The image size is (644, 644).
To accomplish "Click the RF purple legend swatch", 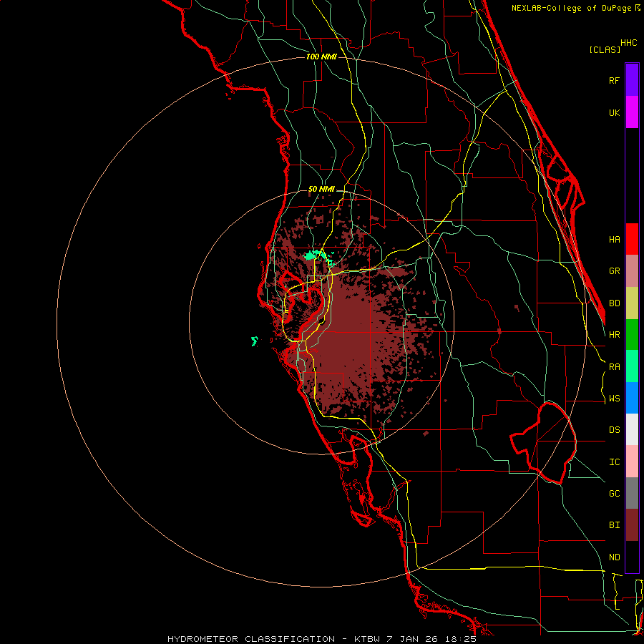I will 632,80.
